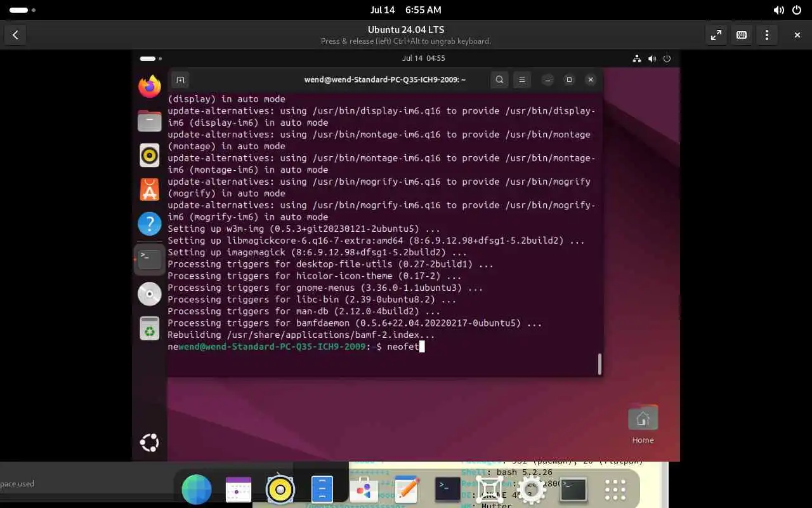Screen dimensions: 812x508
Task: Open the disc drive icon in dock
Action: pyautogui.click(x=150, y=293)
